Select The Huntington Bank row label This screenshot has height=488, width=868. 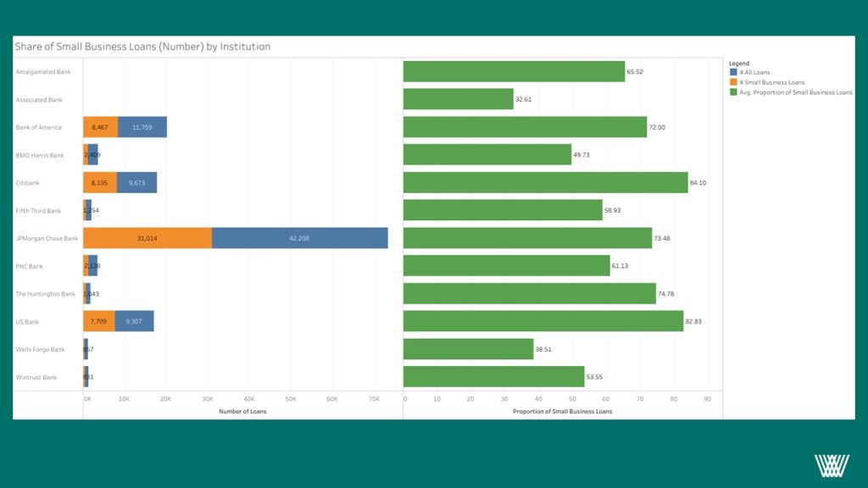46,294
